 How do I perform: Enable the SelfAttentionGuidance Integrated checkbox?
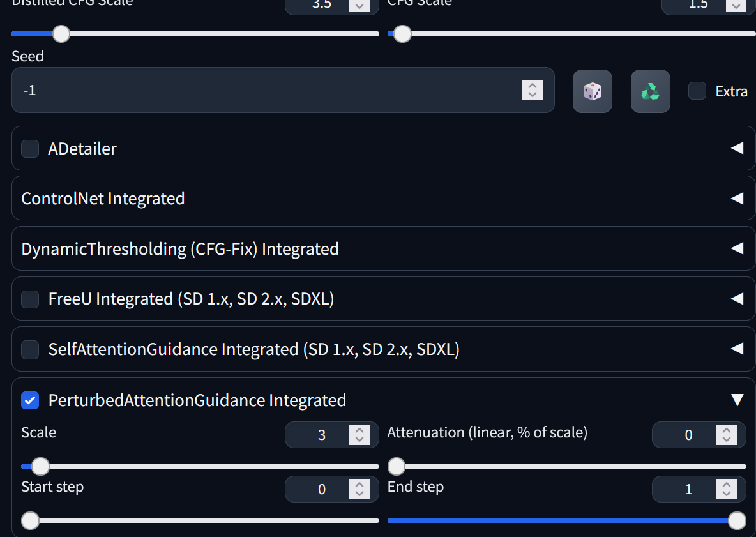pyautogui.click(x=30, y=349)
